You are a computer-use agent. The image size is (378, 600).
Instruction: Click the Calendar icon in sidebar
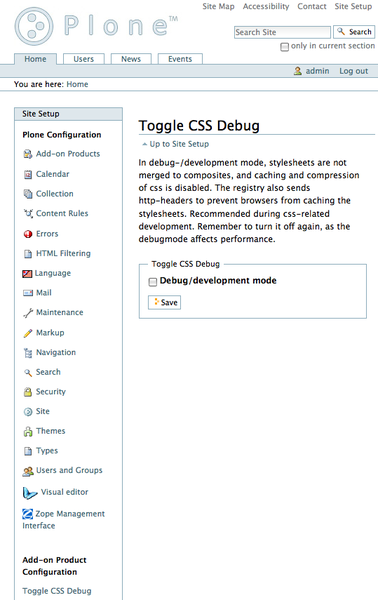pyautogui.click(x=28, y=174)
